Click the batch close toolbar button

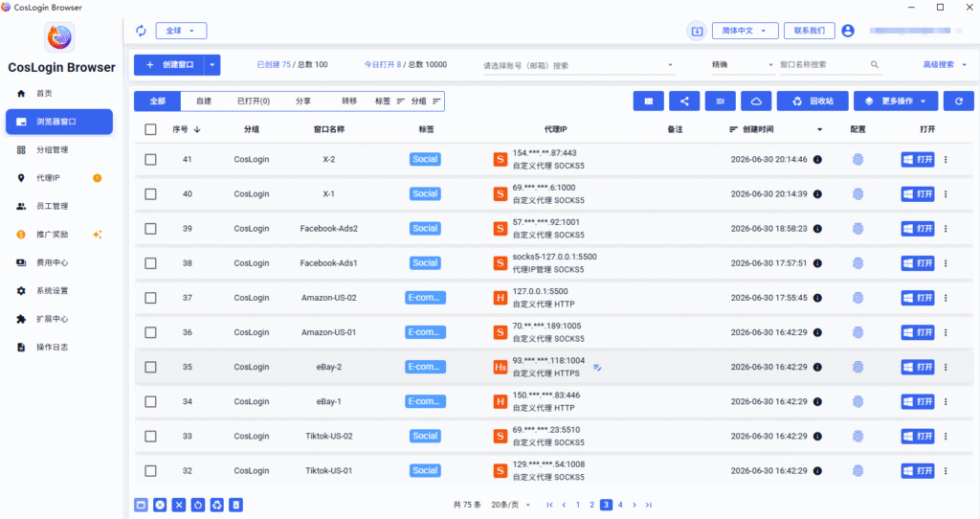click(720, 102)
